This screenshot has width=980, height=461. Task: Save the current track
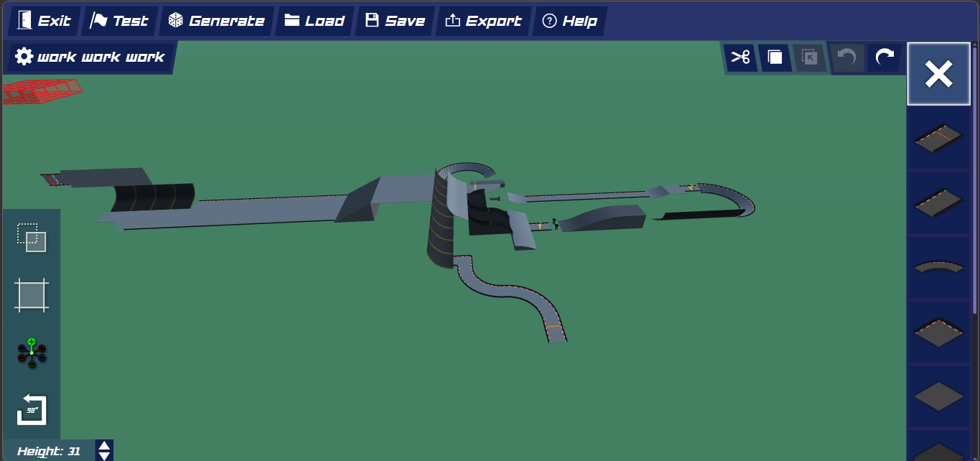pos(395,21)
